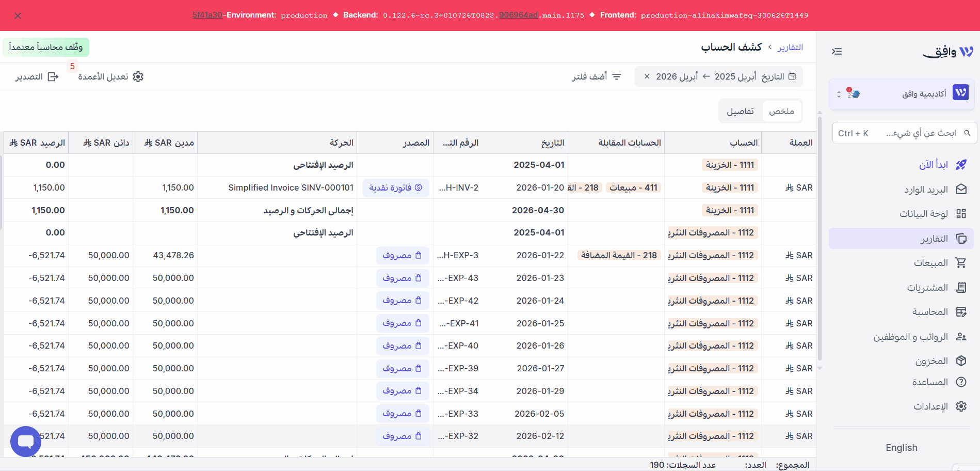Viewport: 980px width, 471px height.
Task: Click الحركة column header
Action: pos(277,143)
